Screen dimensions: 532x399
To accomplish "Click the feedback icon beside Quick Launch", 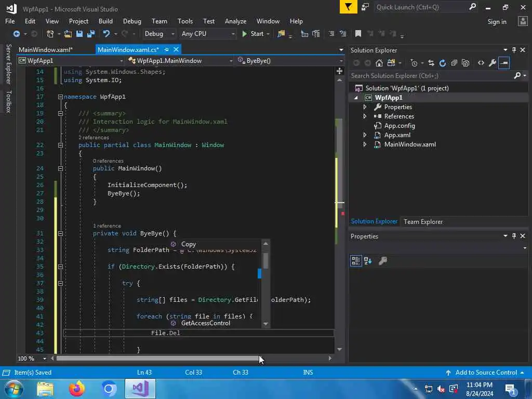I will (x=365, y=7).
